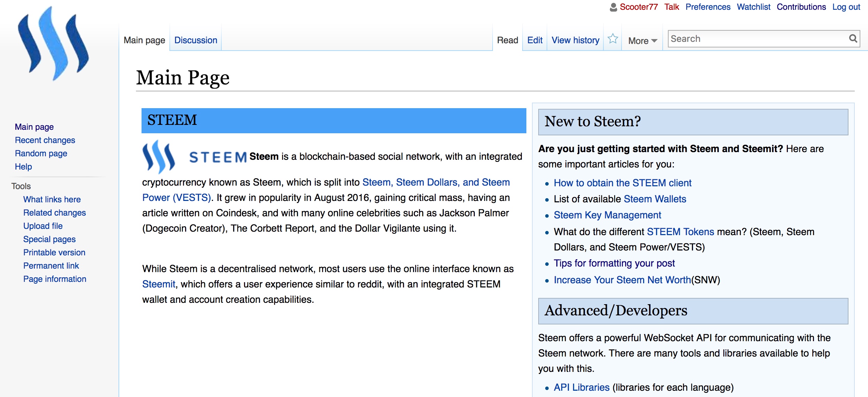This screenshot has width=868, height=397.
Task: Open the API Libraries link
Action: [x=581, y=387]
